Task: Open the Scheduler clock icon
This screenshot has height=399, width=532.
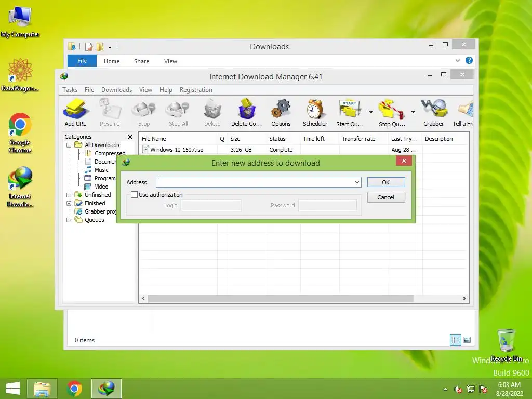Action: 315,113
